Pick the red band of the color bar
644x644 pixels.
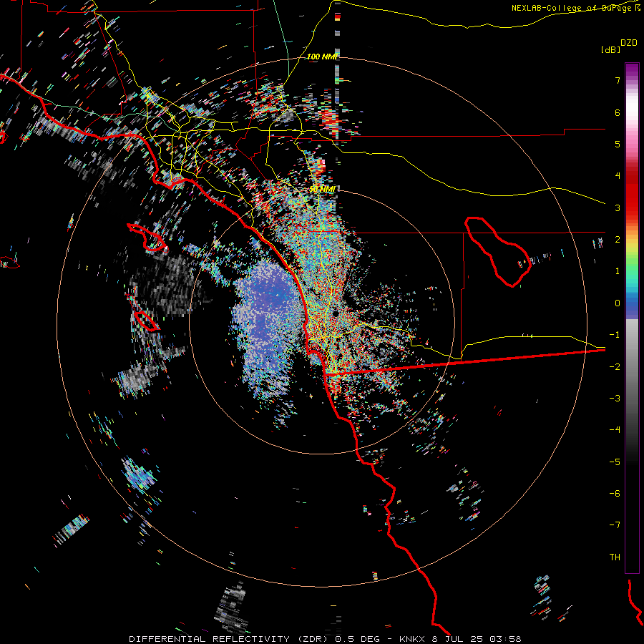click(632, 197)
